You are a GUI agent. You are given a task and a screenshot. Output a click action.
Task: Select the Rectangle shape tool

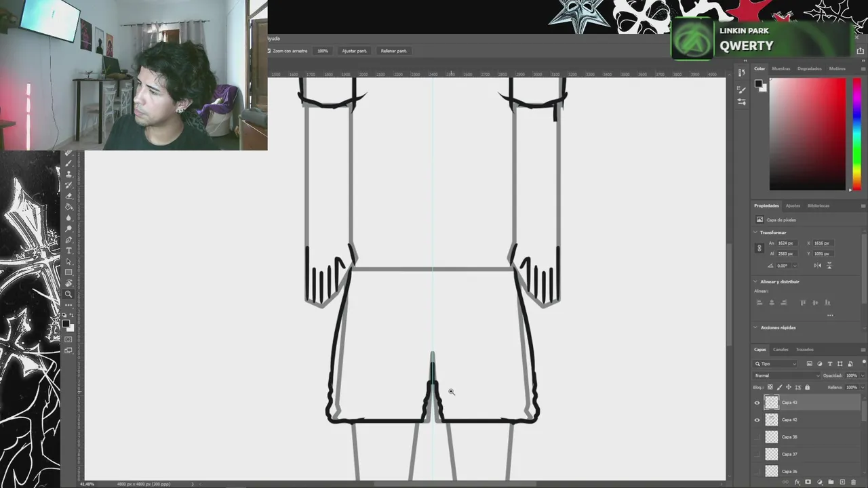click(x=68, y=272)
